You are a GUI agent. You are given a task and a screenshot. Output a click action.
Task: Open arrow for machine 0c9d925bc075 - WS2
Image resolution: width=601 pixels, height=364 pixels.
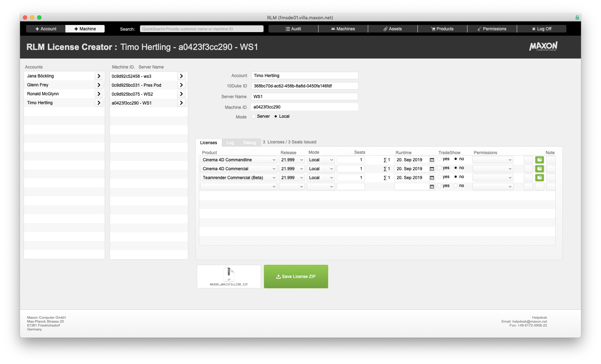181,94
